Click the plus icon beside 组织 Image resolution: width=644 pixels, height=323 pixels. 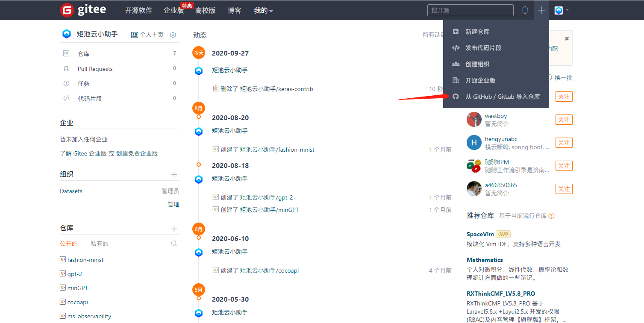[174, 174]
